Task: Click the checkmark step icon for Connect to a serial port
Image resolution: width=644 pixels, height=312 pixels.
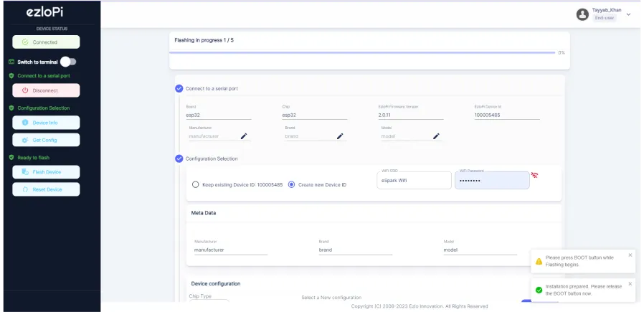Action: (179, 88)
